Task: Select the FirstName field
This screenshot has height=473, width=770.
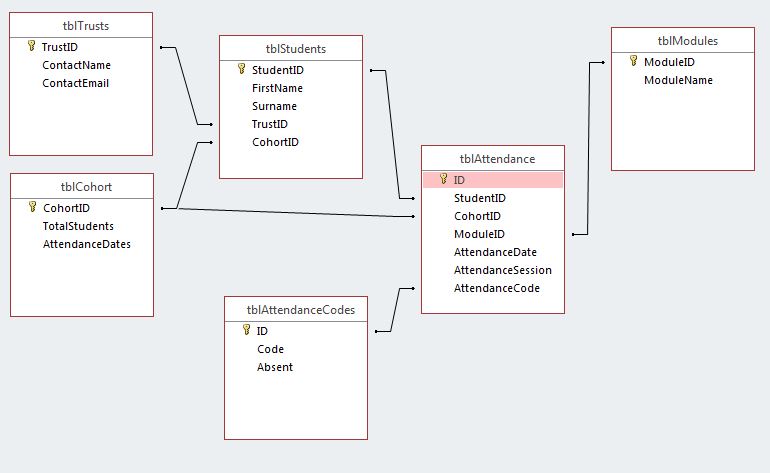Action: 277,88
